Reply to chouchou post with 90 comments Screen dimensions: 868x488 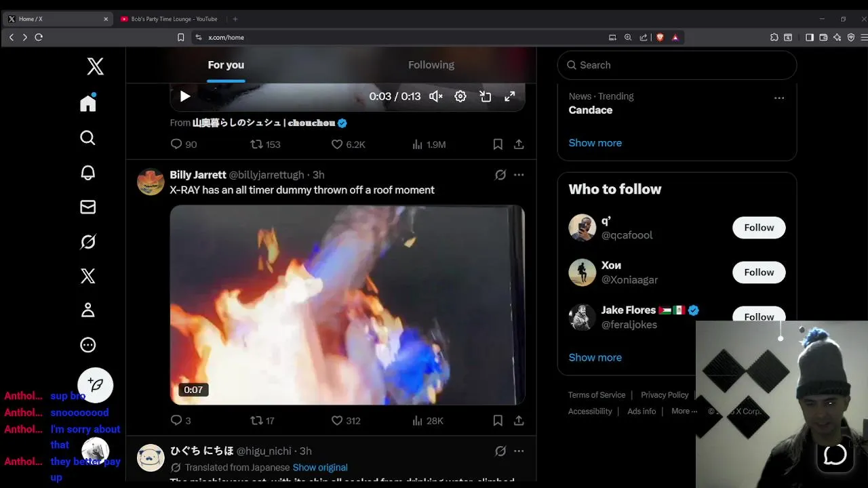coord(183,144)
